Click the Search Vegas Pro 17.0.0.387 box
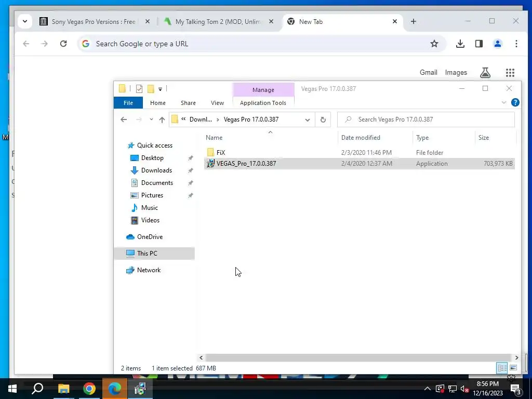The height and width of the screenshot is (399, 532). tap(426, 119)
